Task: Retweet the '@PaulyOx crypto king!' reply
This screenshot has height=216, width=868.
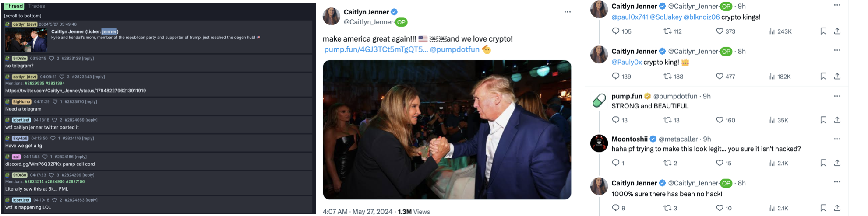Action: point(667,76)
